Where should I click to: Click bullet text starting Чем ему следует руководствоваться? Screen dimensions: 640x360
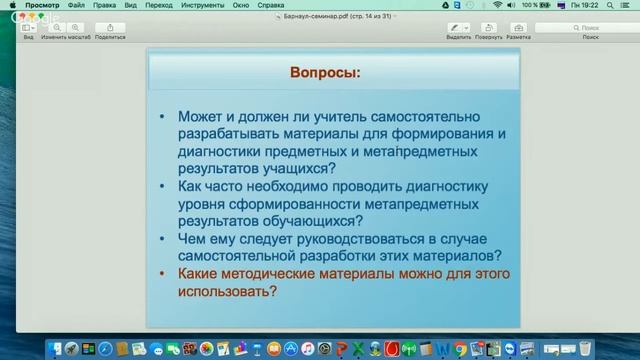pyautogui.click(x=340, y=247)
